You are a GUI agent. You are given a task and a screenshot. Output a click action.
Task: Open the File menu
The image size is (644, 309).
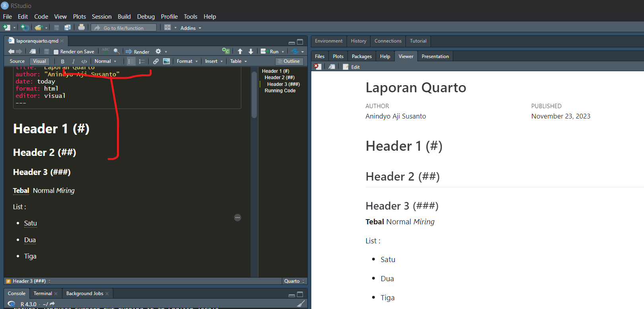pyautogui.click(x=8, y=17)
